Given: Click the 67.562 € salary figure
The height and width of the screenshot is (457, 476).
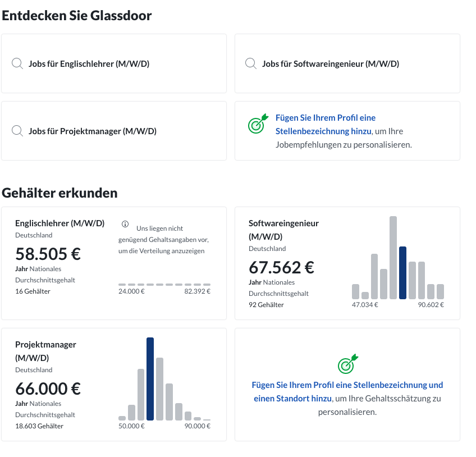Looking at the screenshot, I should pos(281,268).
